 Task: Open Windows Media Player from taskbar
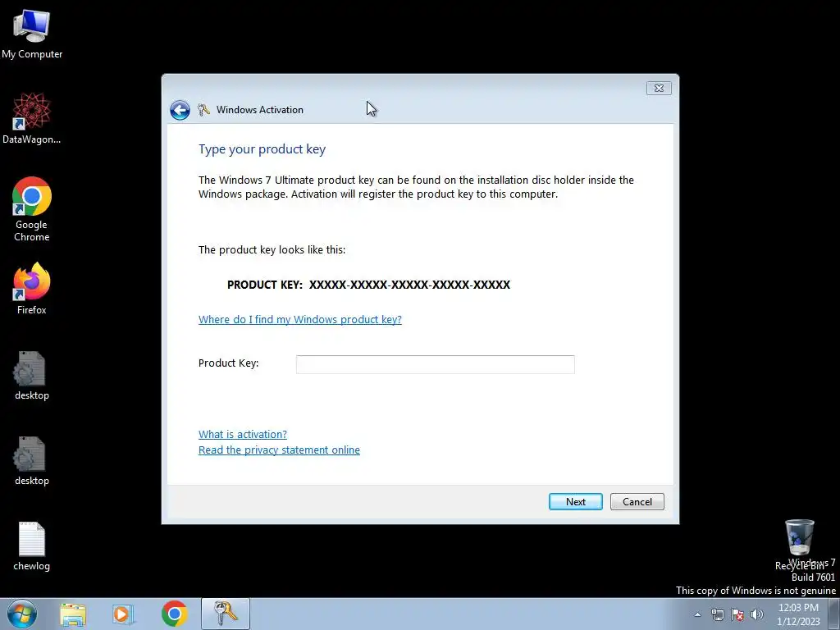coord(123,614)
